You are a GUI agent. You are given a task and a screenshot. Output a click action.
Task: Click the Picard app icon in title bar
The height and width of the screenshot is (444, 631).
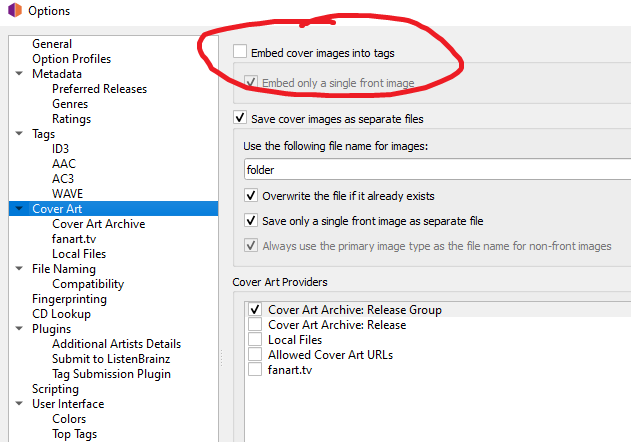(14, 10)
